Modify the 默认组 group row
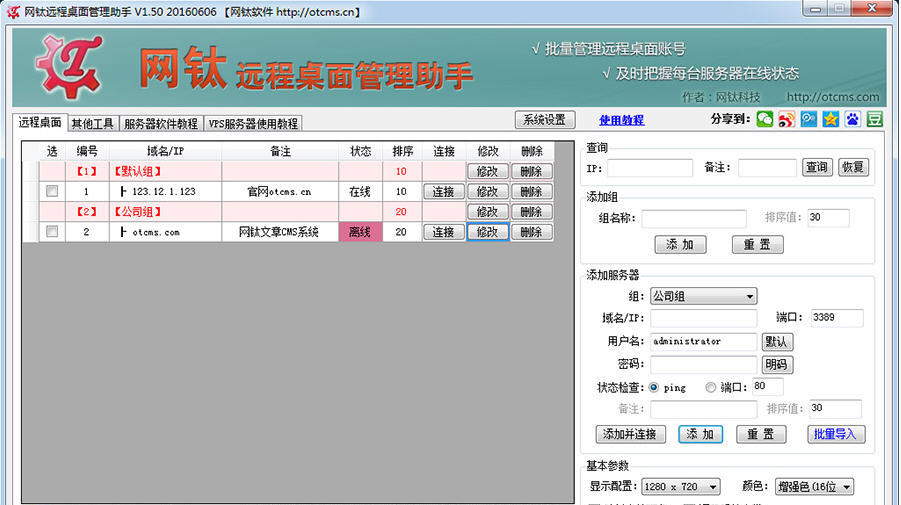901x505 pixels. point(487,171)
